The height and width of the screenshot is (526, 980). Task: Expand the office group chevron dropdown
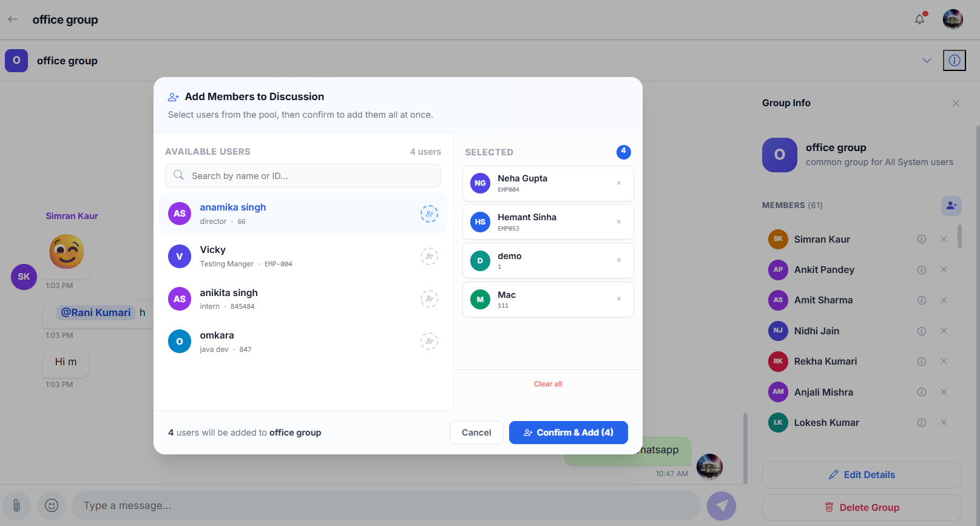click(x=927, y=61)
